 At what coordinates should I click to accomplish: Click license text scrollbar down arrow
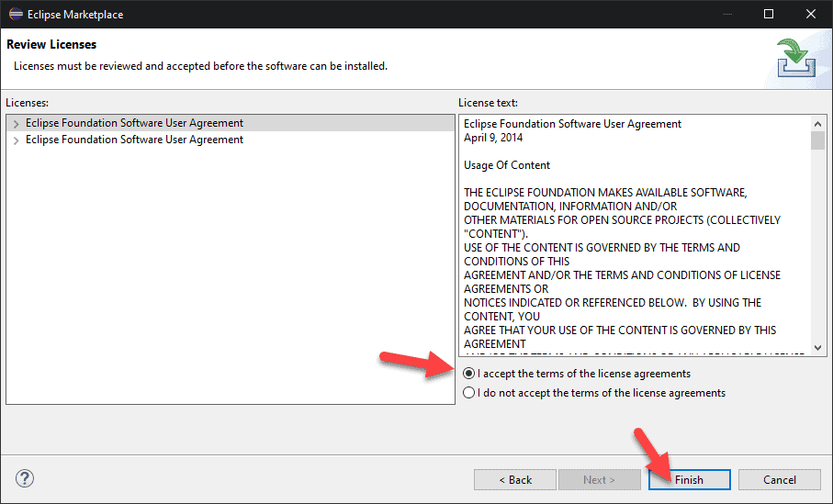coord(817,348)
